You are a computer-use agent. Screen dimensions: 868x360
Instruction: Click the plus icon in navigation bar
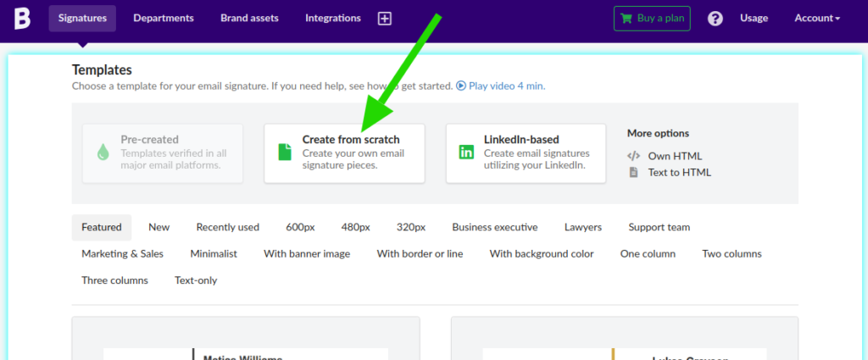click(x=385, y=19)
